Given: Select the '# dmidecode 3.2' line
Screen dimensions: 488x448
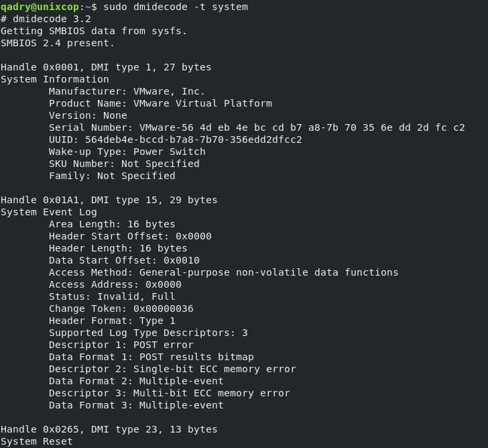Looking at the screenshot, I should pyautogui.click(x=46, y=19).
